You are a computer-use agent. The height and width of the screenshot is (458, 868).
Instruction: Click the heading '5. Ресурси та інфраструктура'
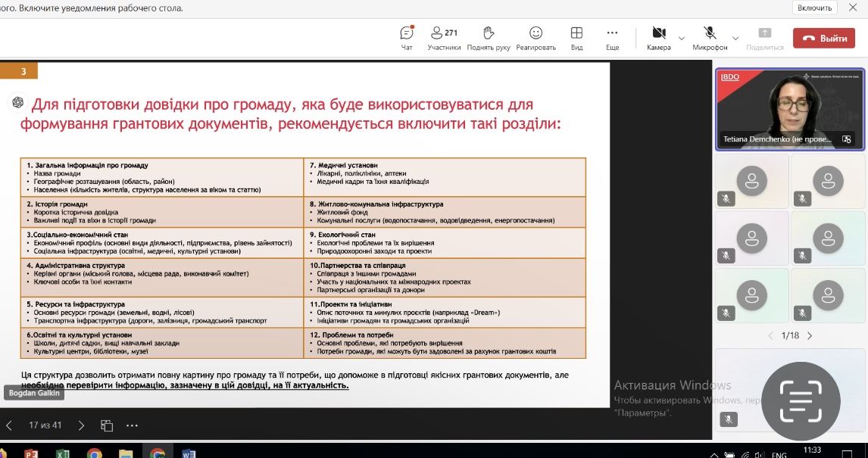(x=76, y=304)
